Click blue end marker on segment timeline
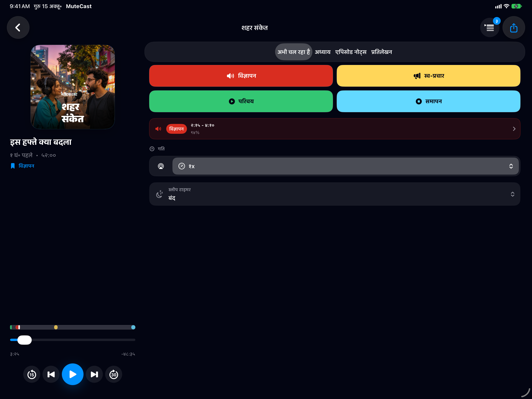Image resolution: width=532 pixels, height=399 pixels. 133,327
